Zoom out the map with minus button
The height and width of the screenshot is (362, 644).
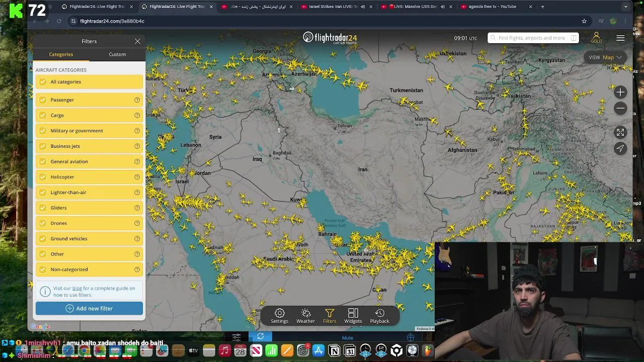620,109
